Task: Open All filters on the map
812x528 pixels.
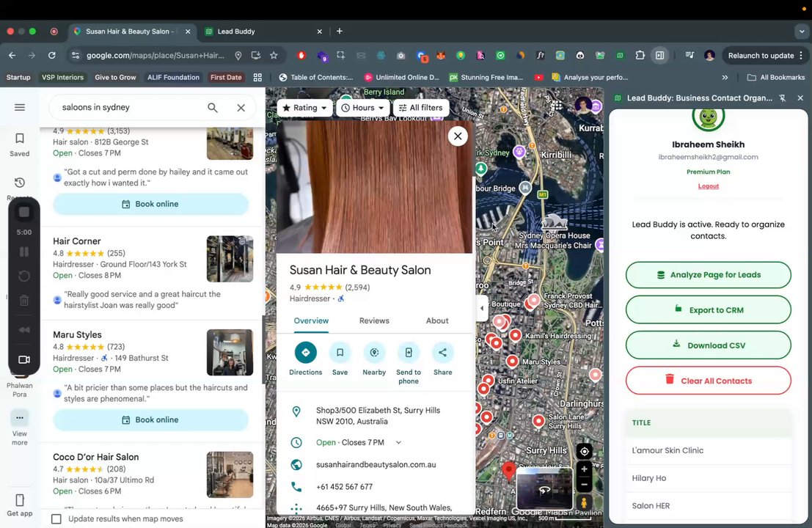Action: [x=421, y=108]
